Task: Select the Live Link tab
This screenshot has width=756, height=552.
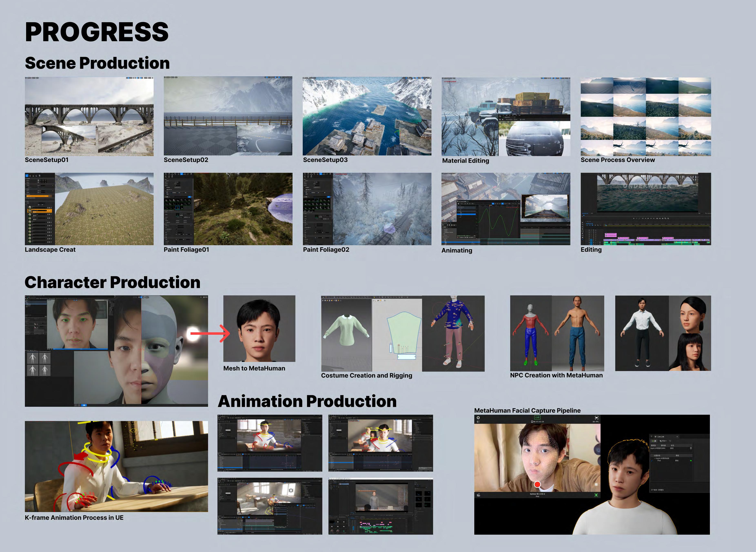Action: pos(660,437)
